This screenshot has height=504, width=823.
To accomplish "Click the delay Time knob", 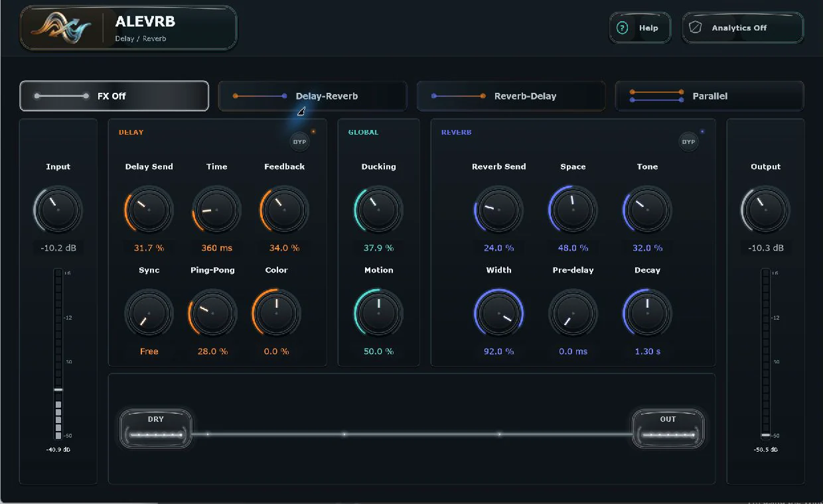I will coord(216,210).
